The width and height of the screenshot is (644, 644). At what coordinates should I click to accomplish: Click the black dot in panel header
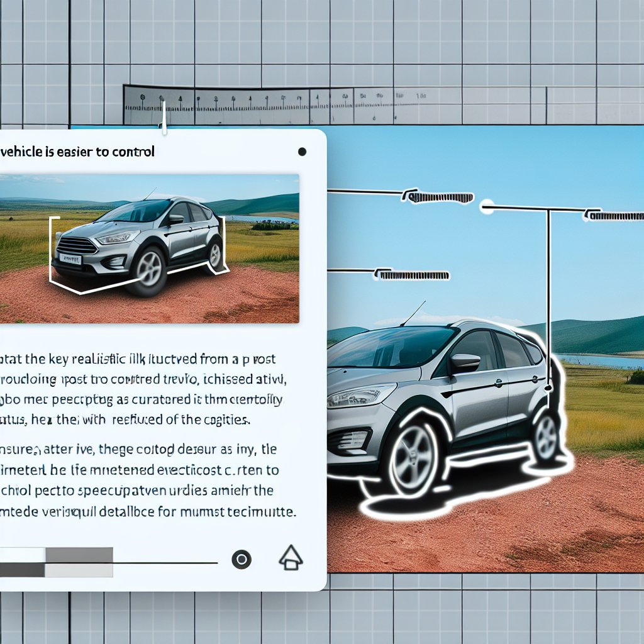[x=302, y=152]
